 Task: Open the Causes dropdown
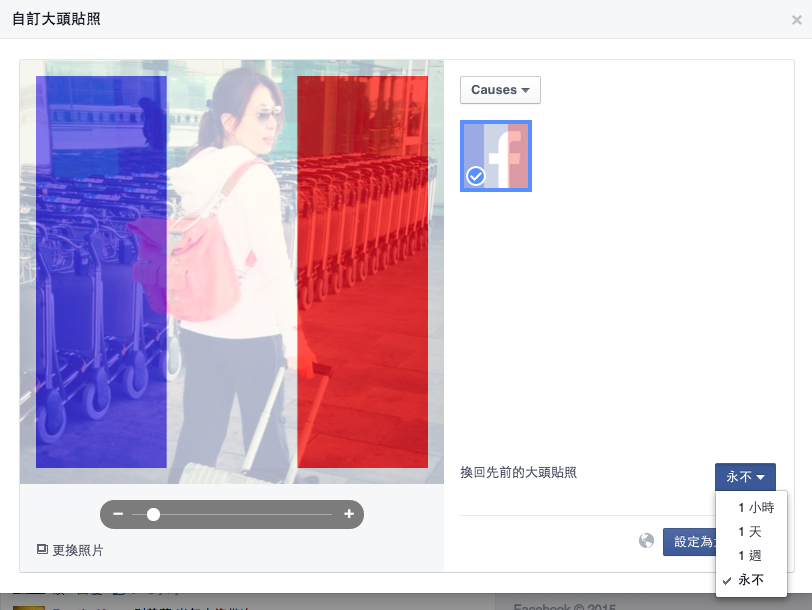coord(500,90)
